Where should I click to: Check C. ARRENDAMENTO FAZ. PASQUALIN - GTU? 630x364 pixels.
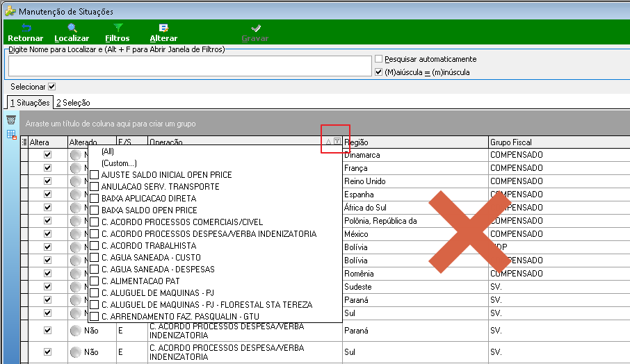click(x=95, y=316)
